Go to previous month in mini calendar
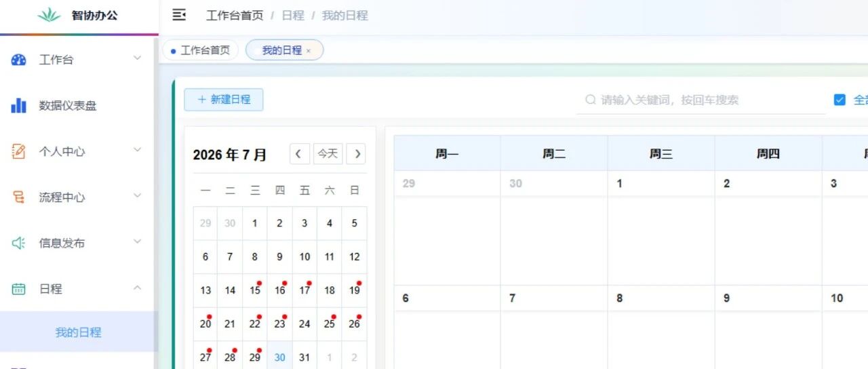868x369 pixels. [300, 154]
